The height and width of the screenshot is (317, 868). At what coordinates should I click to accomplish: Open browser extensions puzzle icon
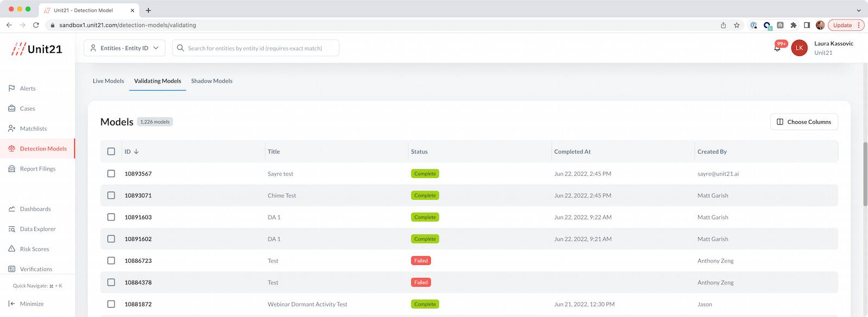(x=794, y=25)
